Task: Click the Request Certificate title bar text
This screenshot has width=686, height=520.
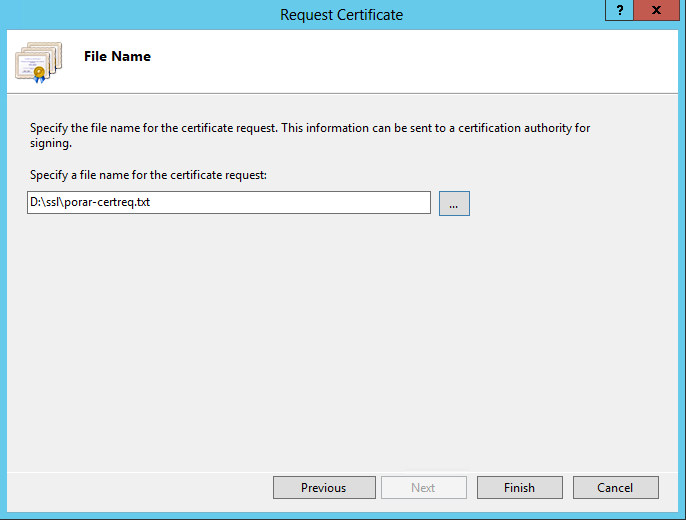Action: coord(341,14)
